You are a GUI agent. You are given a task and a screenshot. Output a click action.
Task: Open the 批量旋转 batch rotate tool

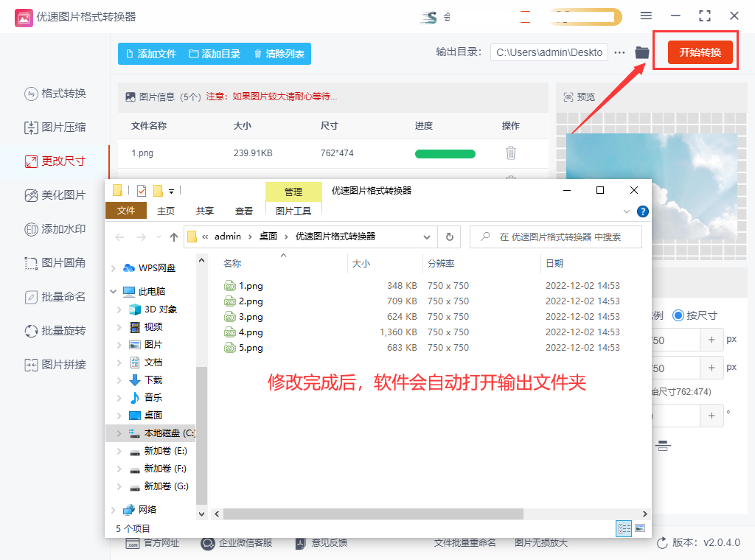[x=55, y=331]
